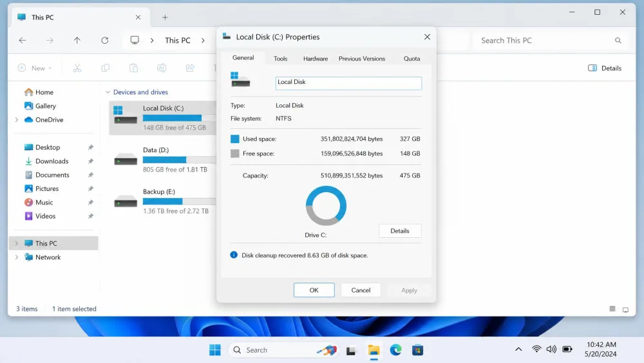Go back with the back arrow

[x=22, y=40]
